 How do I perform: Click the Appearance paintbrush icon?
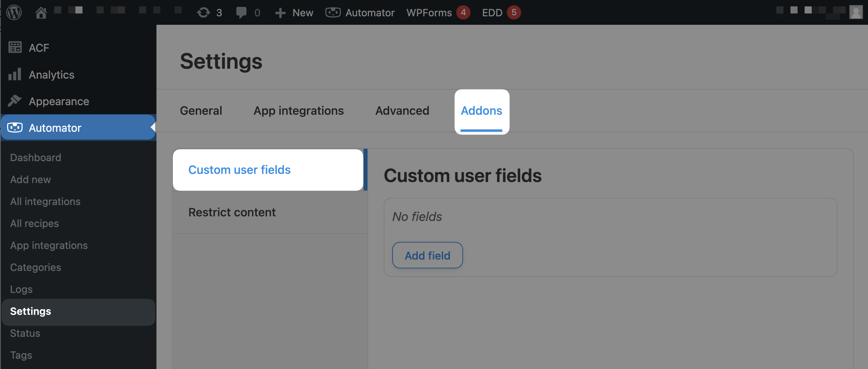[15, 101]
